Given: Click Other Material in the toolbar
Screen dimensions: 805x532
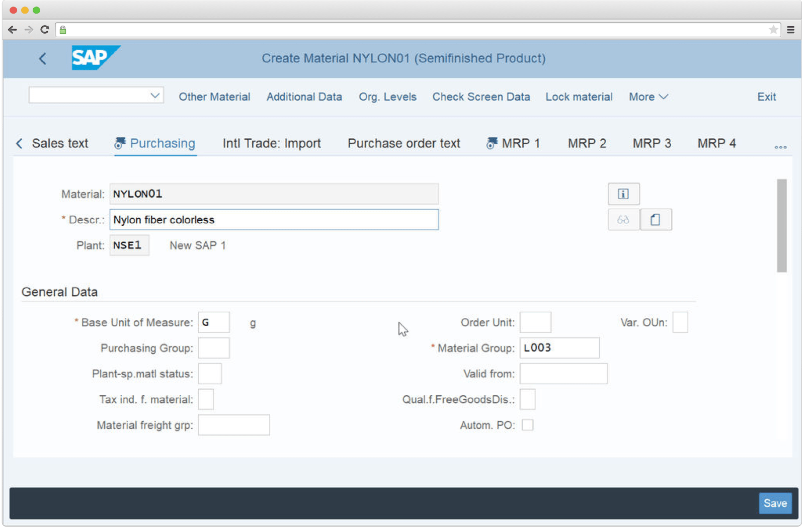Looking at the screenshot, I should click(x=214, y=97).
